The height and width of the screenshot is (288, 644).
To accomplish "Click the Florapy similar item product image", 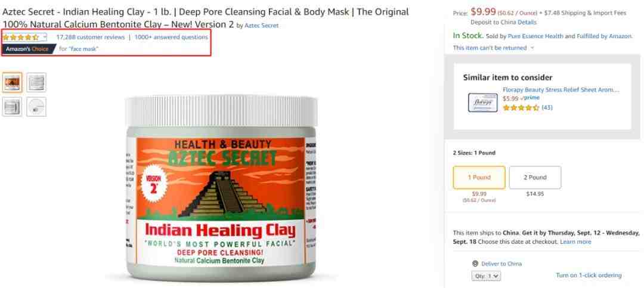I will pos(482,103).
